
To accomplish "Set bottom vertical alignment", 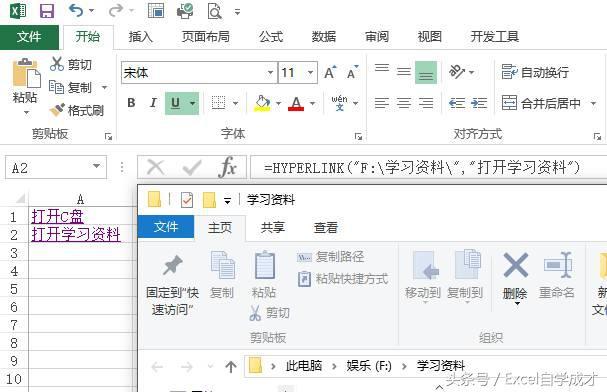I will click(426, 72).
